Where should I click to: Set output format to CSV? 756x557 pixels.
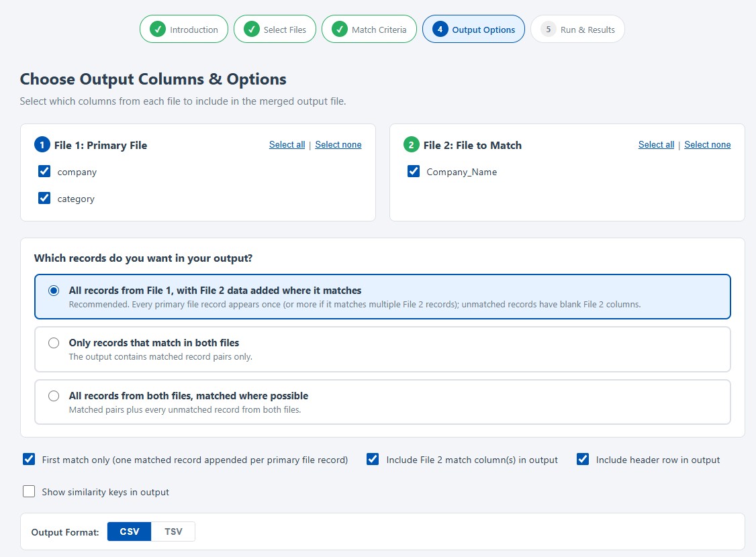129,531
